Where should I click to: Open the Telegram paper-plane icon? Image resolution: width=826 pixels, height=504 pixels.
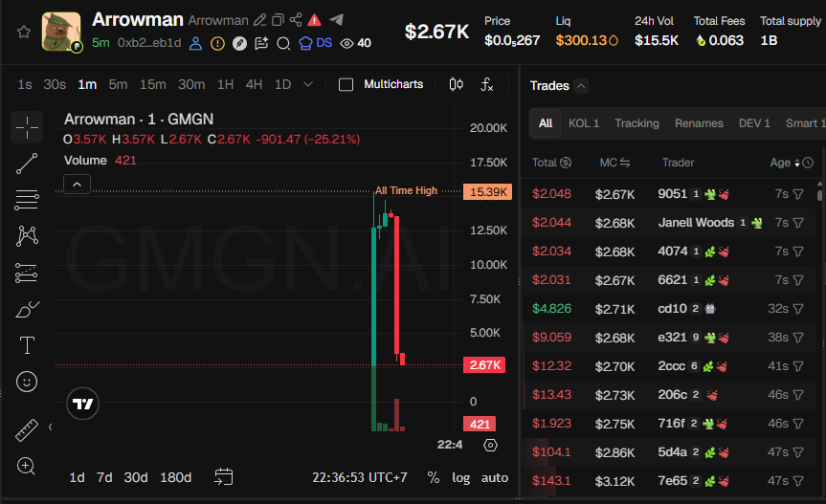click(336, 20)
